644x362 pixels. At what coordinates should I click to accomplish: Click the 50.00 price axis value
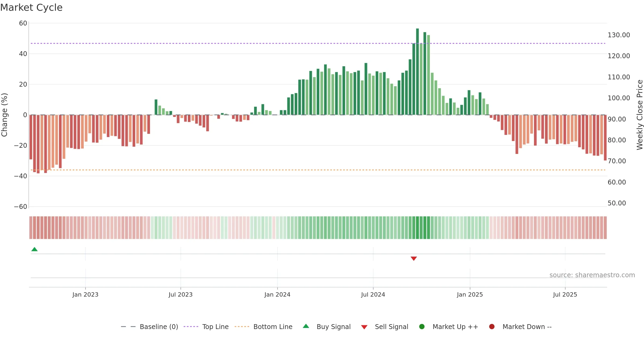coord(617,203)
